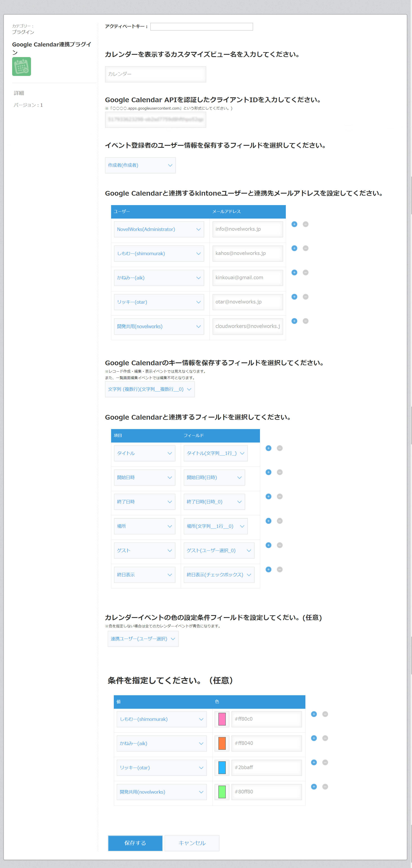Add row after cloudworkers mail mapping
The width and height of the screenshot is (412, 868).
tap(294, 321)
